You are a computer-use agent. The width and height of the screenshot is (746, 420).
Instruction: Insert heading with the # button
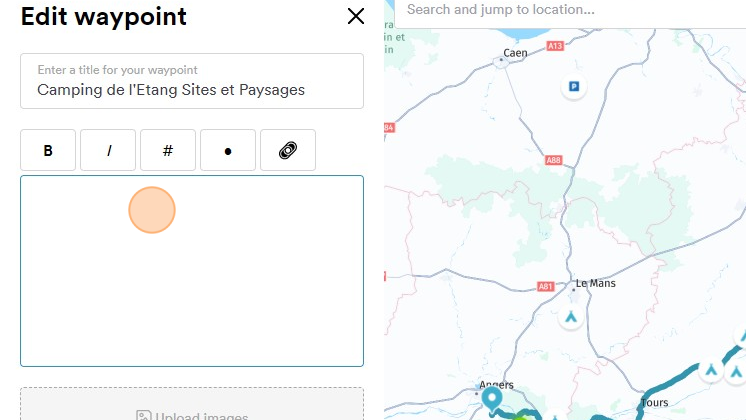pos(168,150)
